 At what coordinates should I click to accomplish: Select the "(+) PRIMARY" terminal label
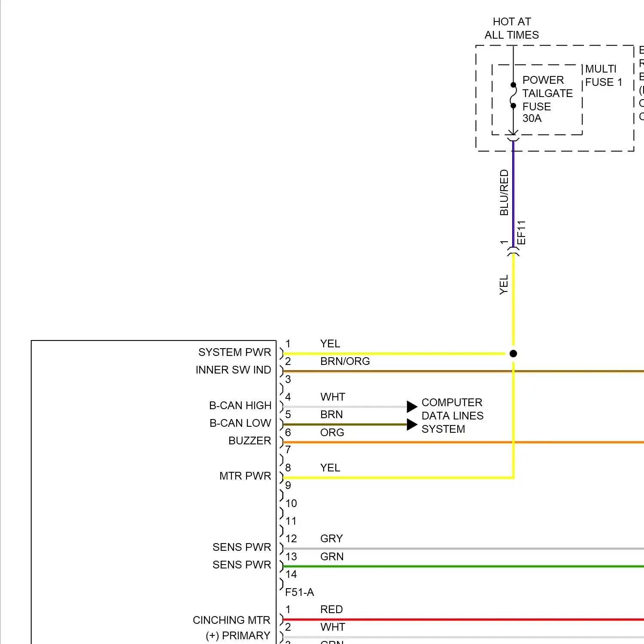[238, 636]
